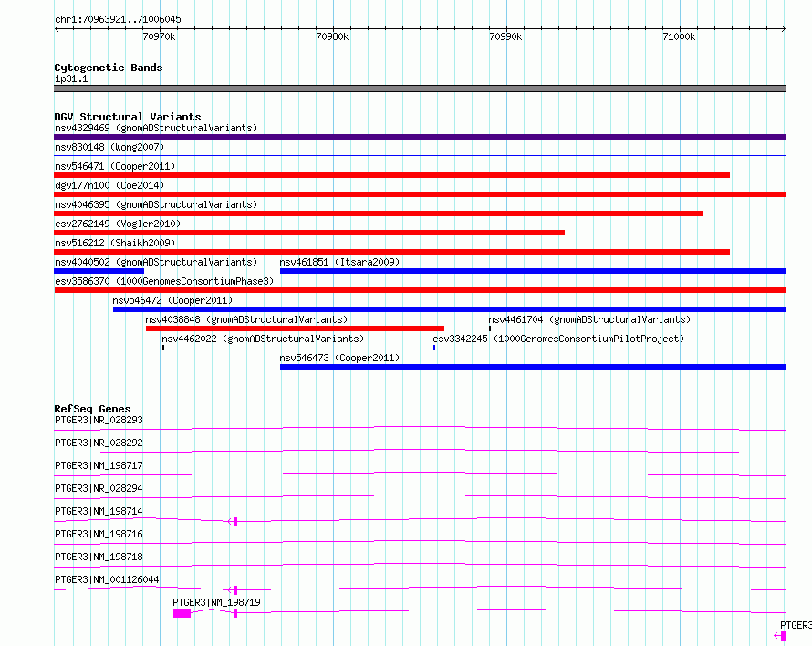Open the nsv516212 (Shaikh2009) label

[115, 243]
